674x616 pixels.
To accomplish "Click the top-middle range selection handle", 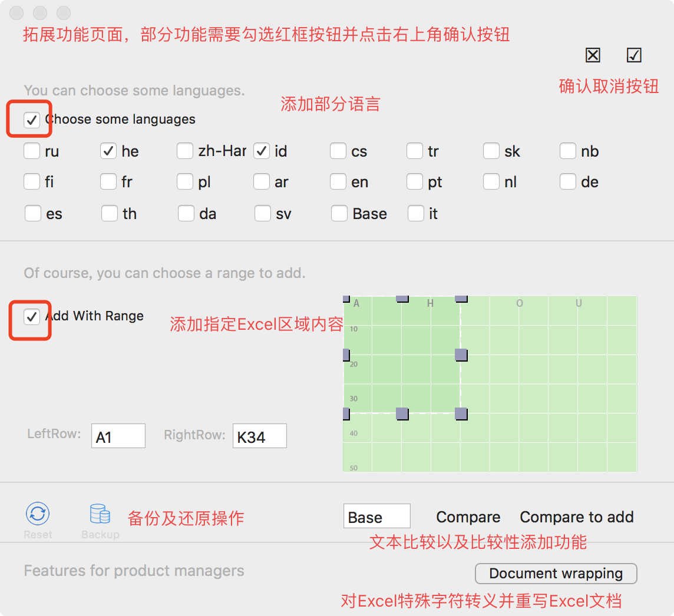I will point(402,299).
